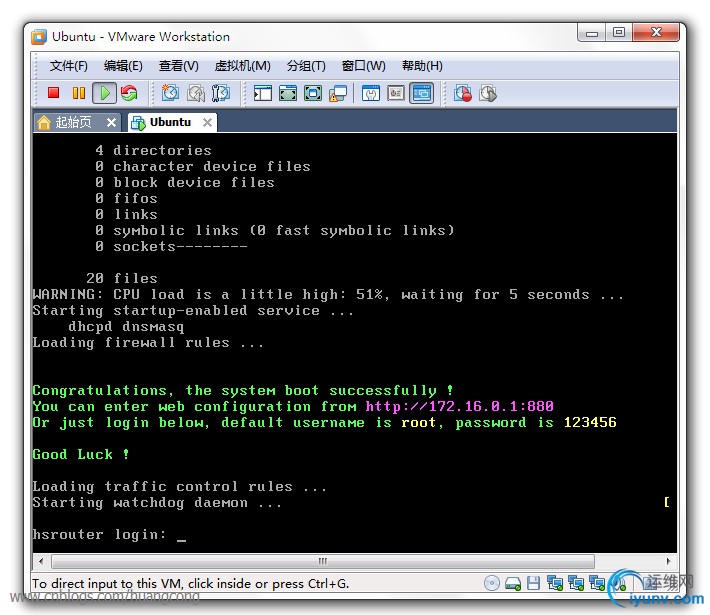Click the replay recording icon
The width and height of the screenshot is (710, 615).
(x=488, y=93)
